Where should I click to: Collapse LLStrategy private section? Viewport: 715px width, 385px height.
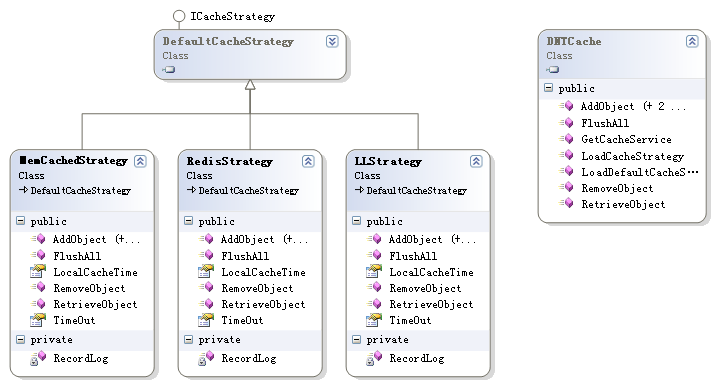coord(357,339)
